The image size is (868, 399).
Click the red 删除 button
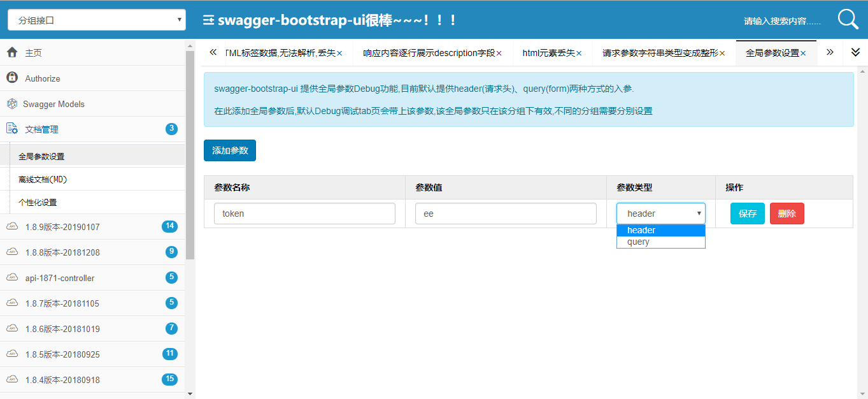786,214
